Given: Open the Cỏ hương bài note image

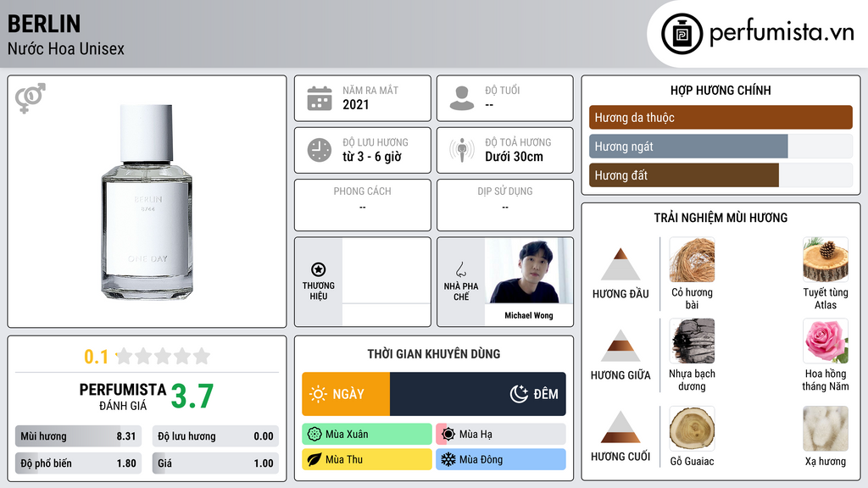Looking at the screenshot, I should (x=692, y=259).
